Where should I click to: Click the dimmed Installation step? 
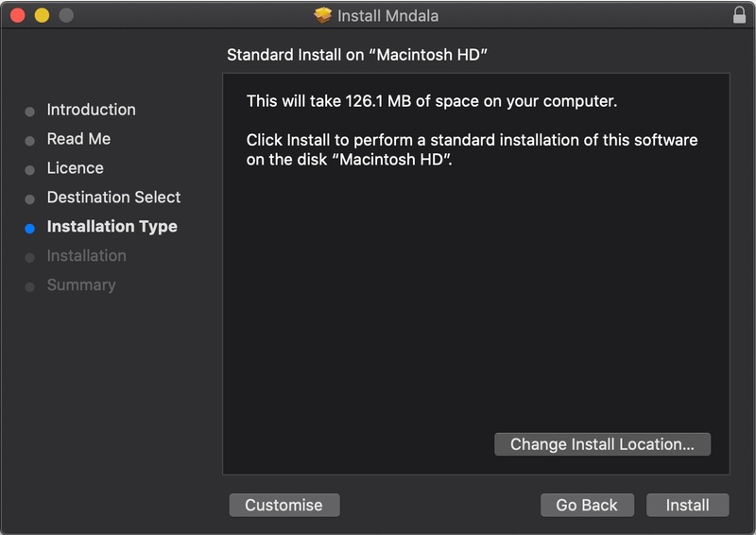pos(86,256)
